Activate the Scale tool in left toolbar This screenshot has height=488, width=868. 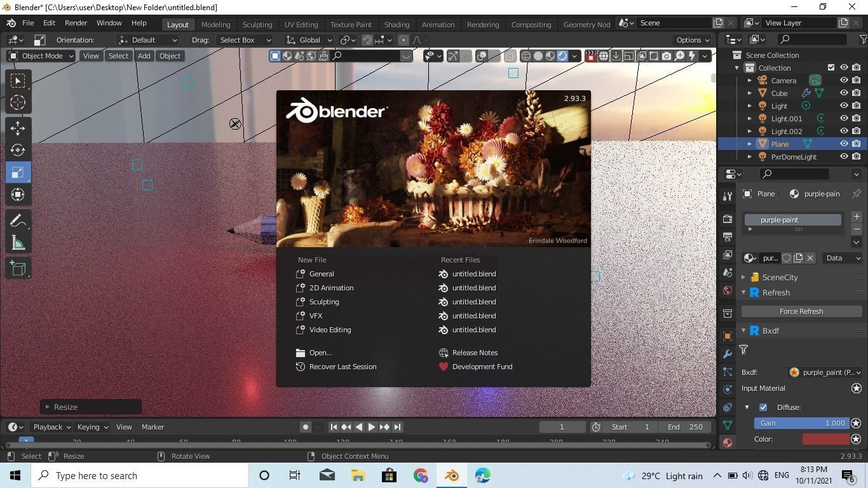pos(18,172)
